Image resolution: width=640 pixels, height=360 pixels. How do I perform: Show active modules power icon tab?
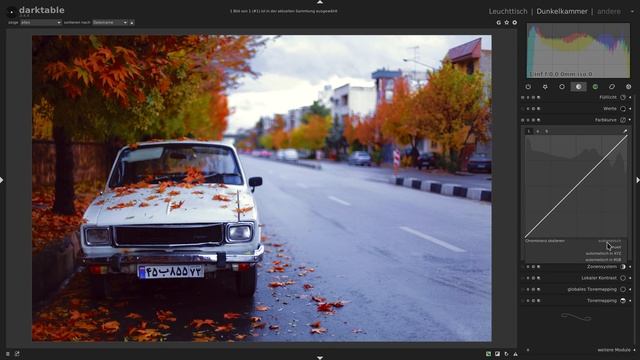(529, 87)
